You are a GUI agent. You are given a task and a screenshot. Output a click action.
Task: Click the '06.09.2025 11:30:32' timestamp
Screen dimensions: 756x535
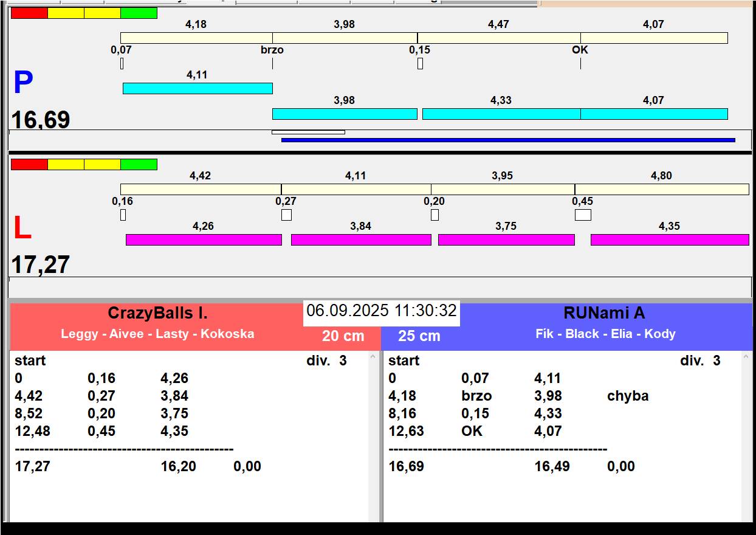[382, 311]
